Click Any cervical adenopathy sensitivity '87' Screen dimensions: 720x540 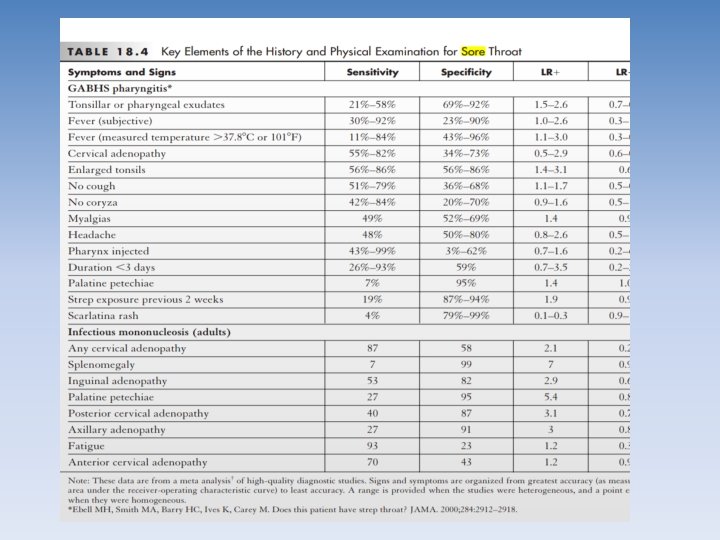tap(372, 349)
